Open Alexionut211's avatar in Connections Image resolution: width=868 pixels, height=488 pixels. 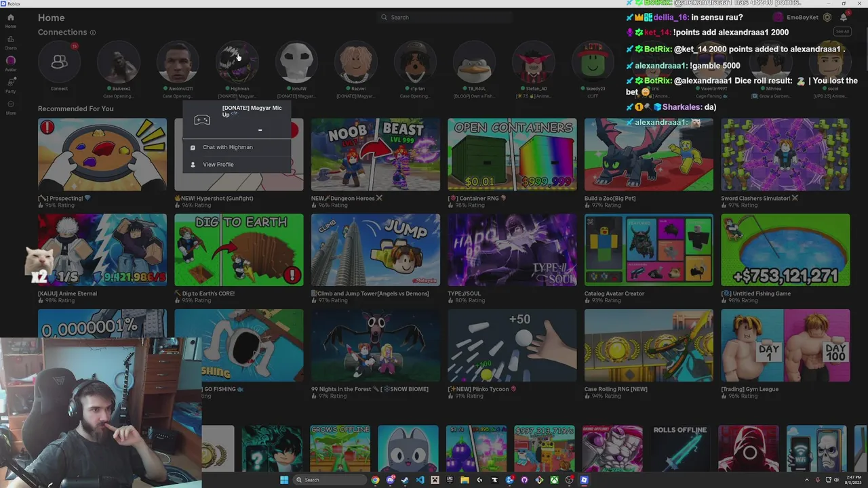(x=178, y=62)
